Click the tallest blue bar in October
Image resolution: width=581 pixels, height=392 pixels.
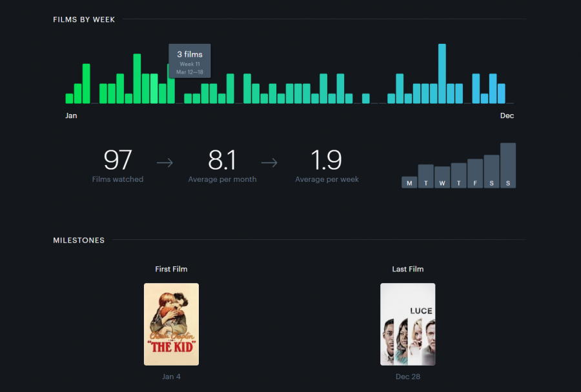point(442,71)
